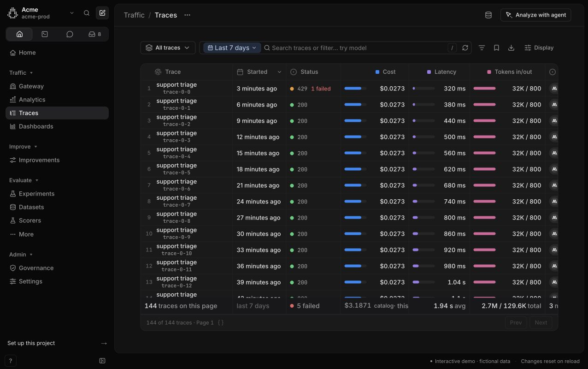Open the All traces dropdown
The height and width of the screenshot is (369, 588).
tap(168, 48)
